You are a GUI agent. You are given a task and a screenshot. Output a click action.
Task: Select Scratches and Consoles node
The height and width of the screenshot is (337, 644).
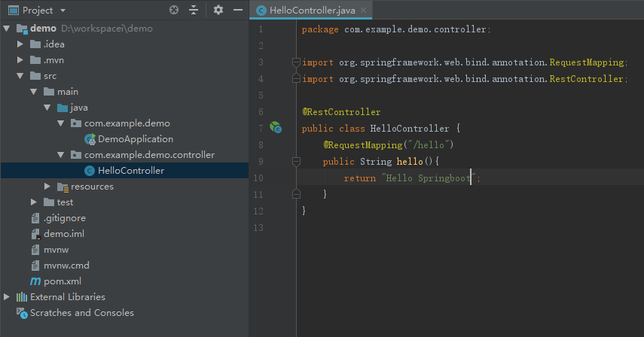(82, 313)
